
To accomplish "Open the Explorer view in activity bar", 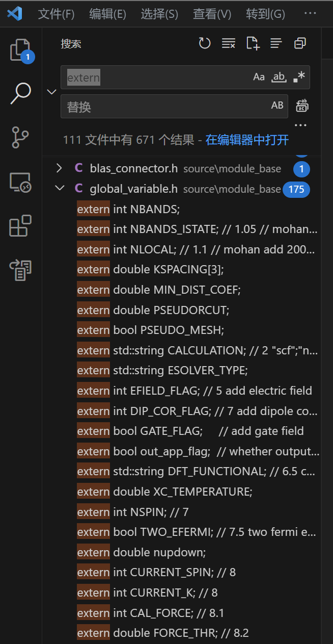I will (x=21, y=50).
